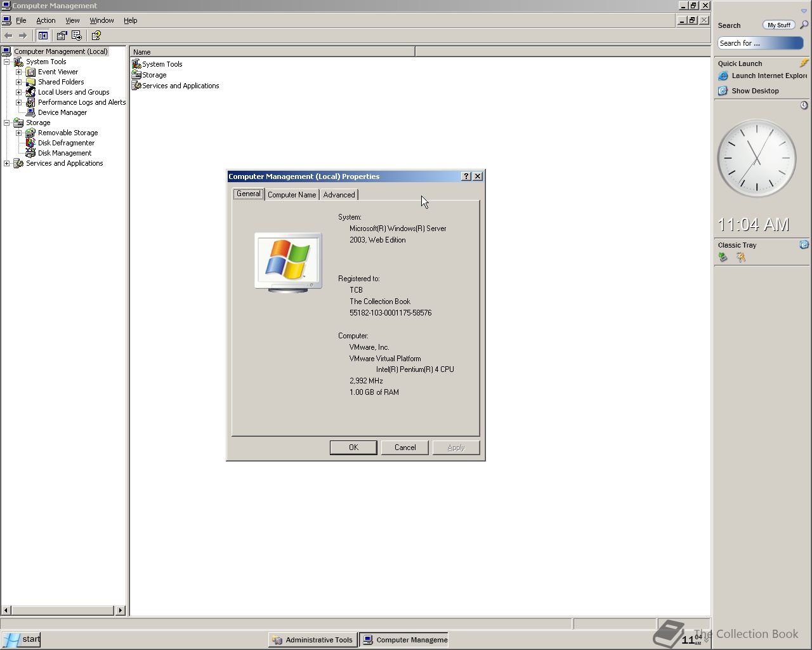Click the Disk Management icon
Screen dimensions: 812x650
(x=30, y=153)
